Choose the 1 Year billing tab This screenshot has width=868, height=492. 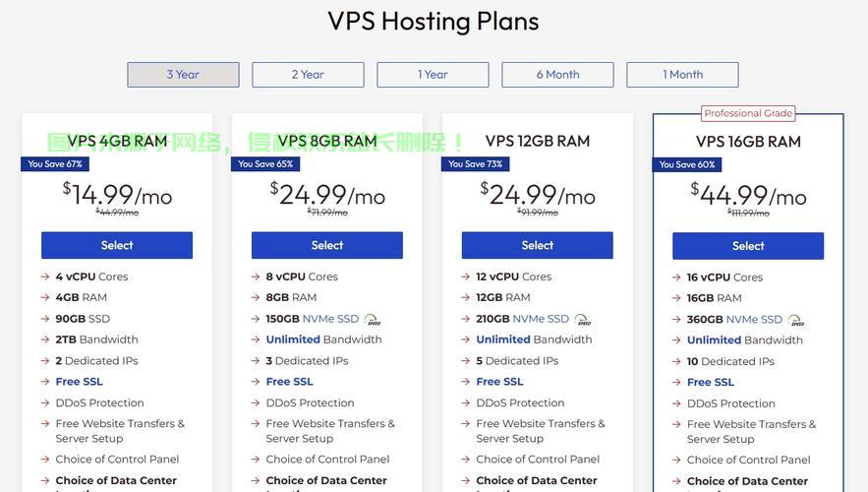pyautogui.click(x=433, y=75)
